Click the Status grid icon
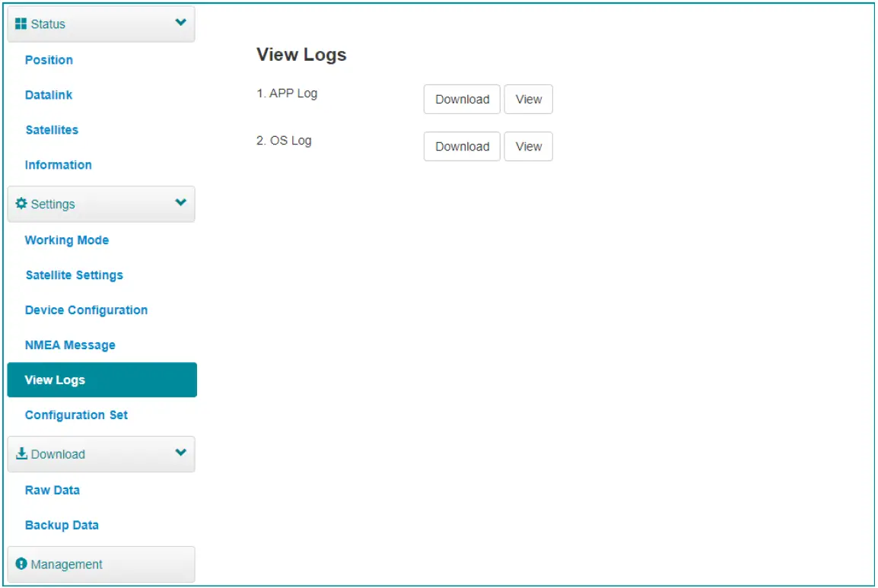 click(21, 24)
